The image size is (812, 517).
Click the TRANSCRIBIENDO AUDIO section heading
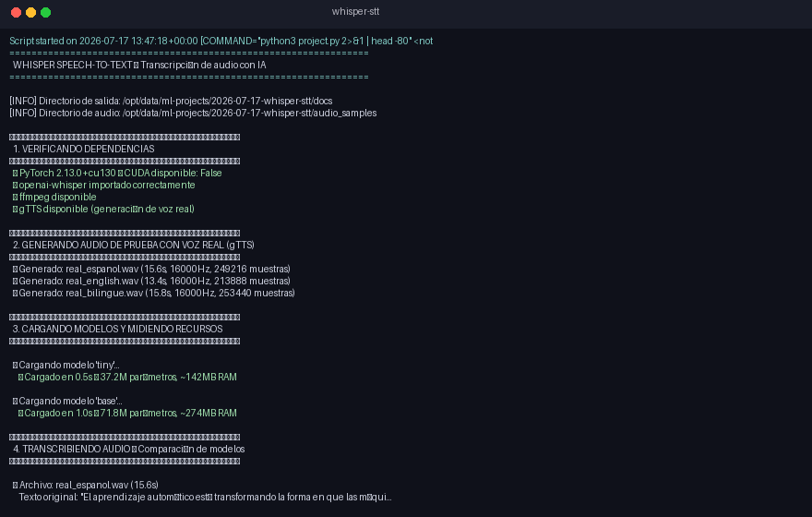point(128,449)
